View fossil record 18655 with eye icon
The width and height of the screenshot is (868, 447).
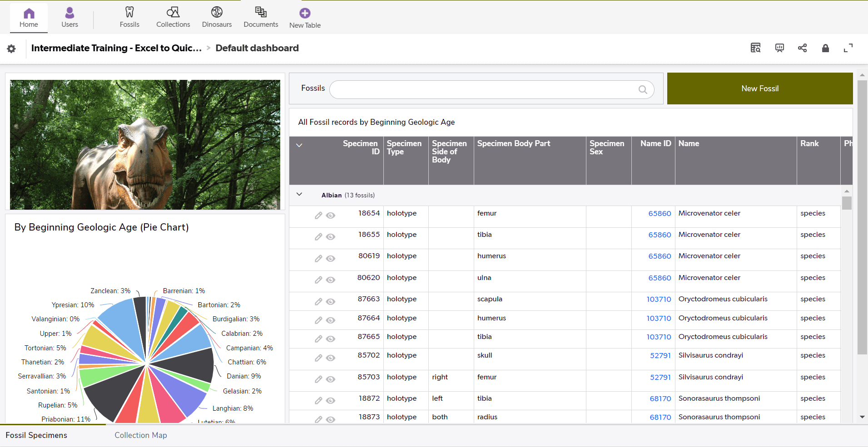(331, 237)
